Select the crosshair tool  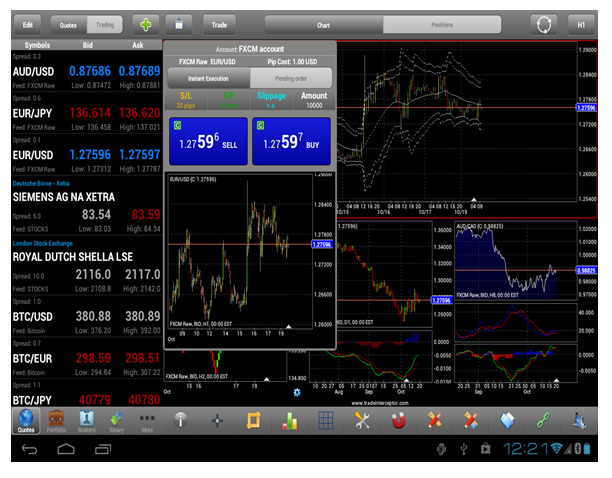pos(217,421)
